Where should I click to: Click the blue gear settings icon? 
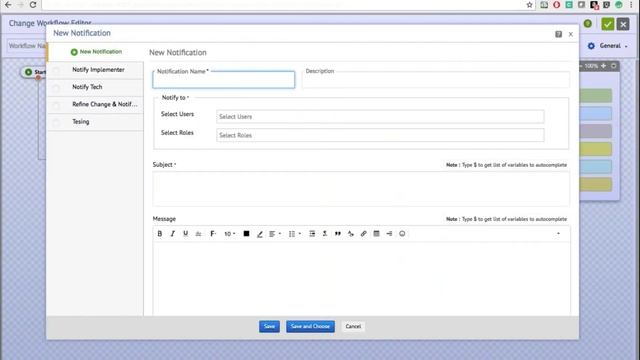click(591, 46)
